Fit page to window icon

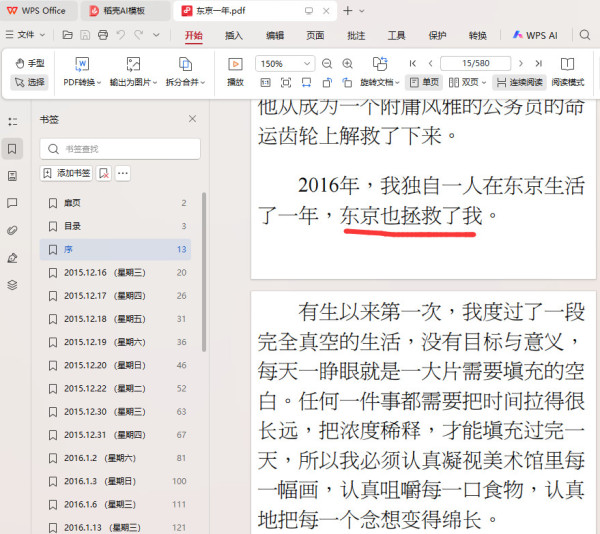point(286,83)
